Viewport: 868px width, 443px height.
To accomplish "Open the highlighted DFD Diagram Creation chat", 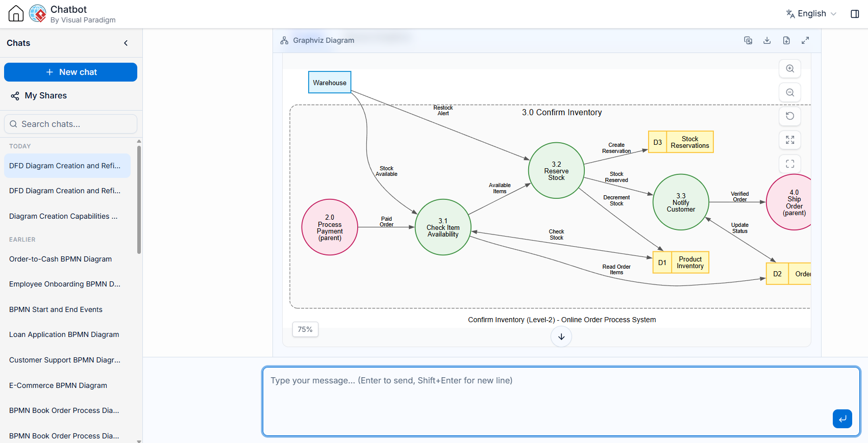I will [x=67, y=166].
